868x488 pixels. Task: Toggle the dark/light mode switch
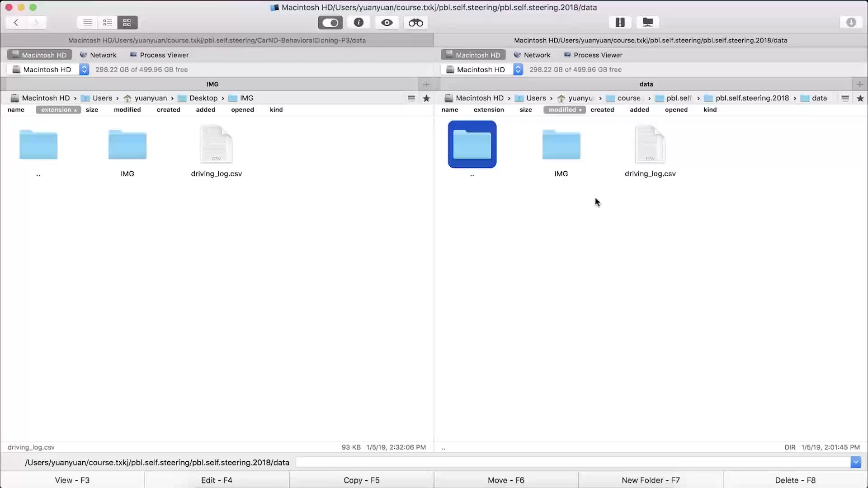pyautogui.click(x=331, y=22)
